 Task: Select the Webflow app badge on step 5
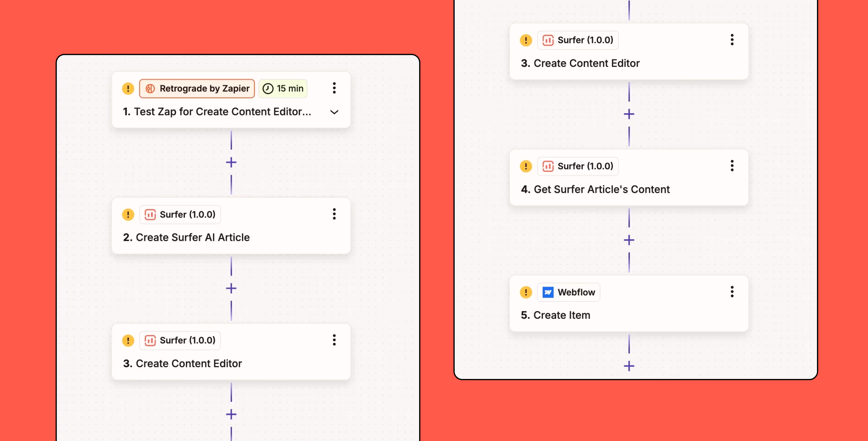569,292
